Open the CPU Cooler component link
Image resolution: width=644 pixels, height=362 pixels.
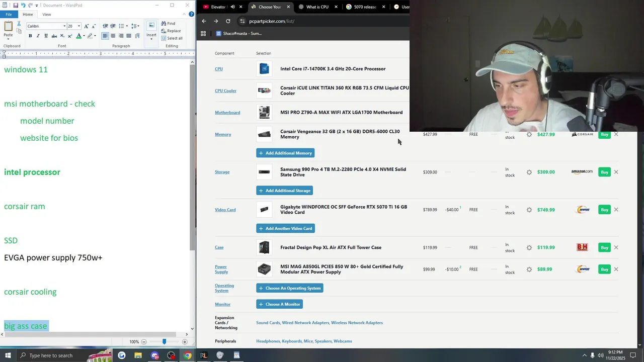[x=225, y=90]
